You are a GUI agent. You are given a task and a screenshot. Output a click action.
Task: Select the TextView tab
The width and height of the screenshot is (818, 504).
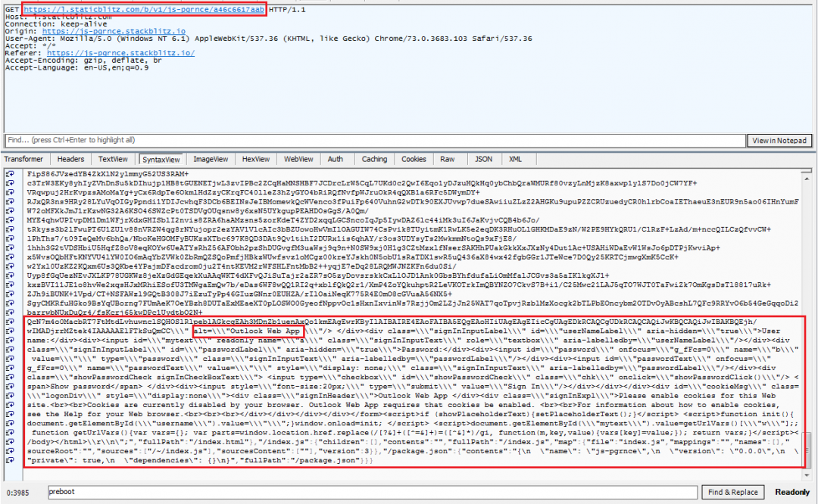[113, 159]
